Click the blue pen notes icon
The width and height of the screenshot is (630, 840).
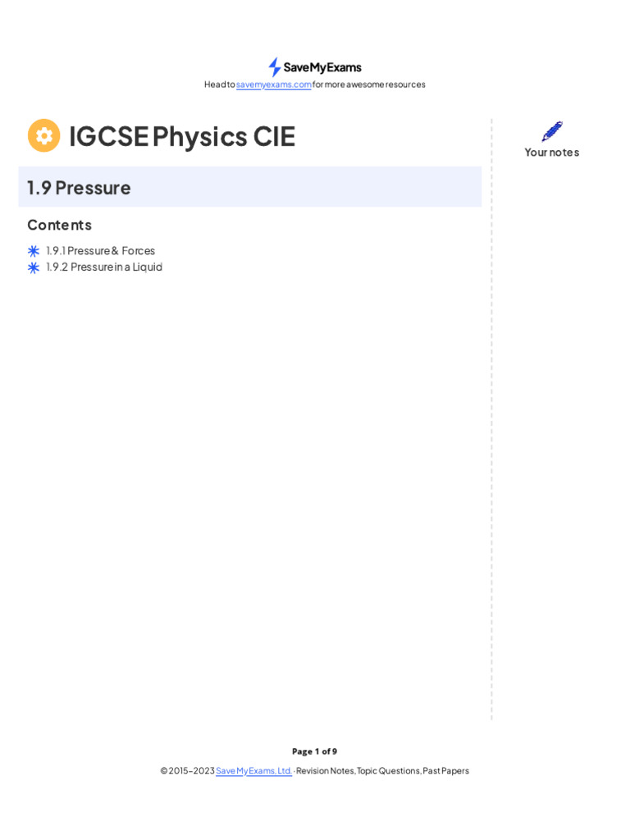click(552, 131)
